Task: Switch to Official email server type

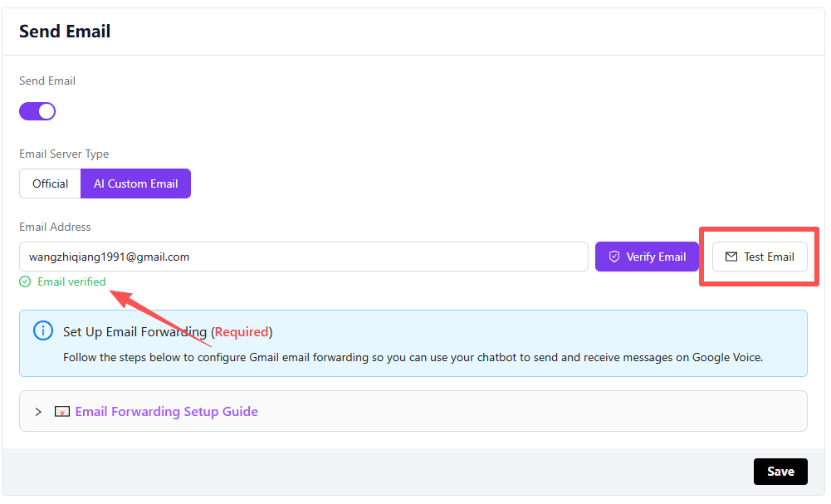Action: tap(50, 183)
